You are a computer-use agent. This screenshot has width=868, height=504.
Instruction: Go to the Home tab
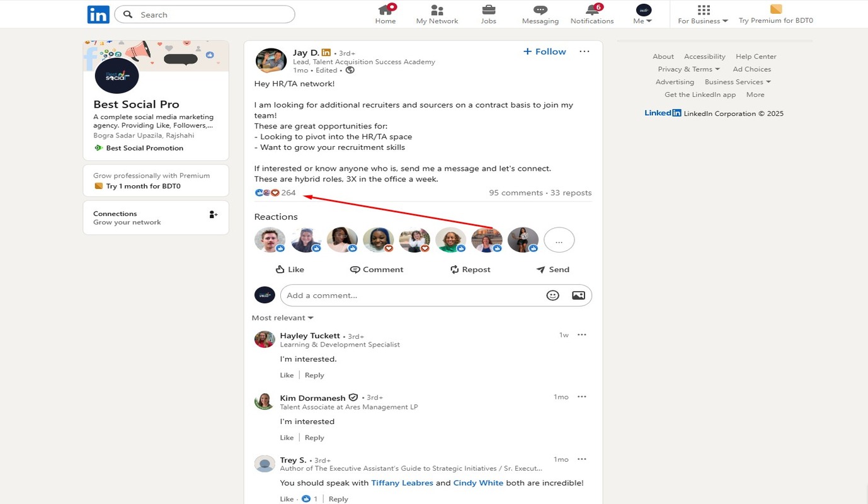(385, 14)
